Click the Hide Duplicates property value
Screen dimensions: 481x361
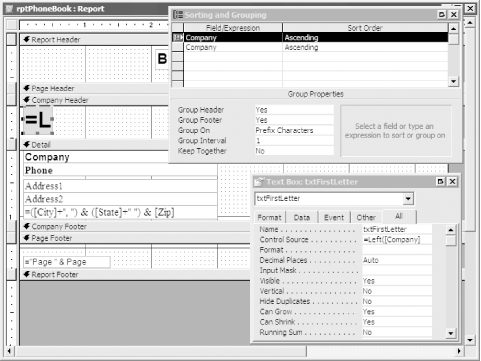tap(397, 301)
